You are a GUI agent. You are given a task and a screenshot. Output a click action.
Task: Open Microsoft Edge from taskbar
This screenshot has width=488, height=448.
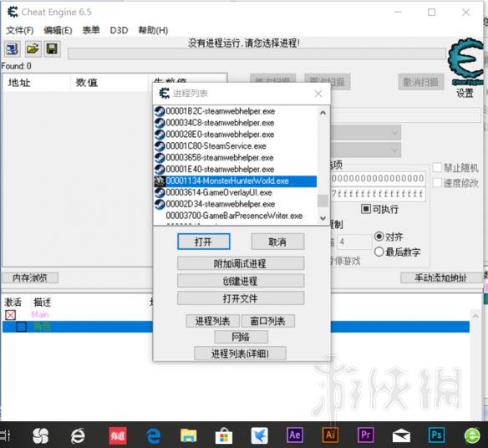pos(154,435)
